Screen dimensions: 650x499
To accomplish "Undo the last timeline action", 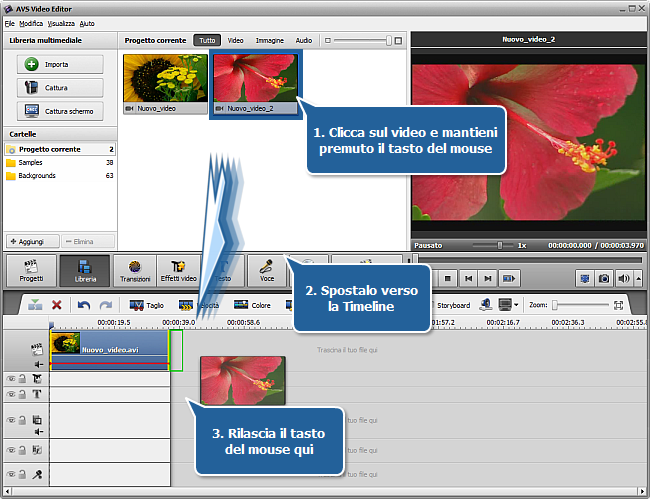I will click(x=84, y=305).
